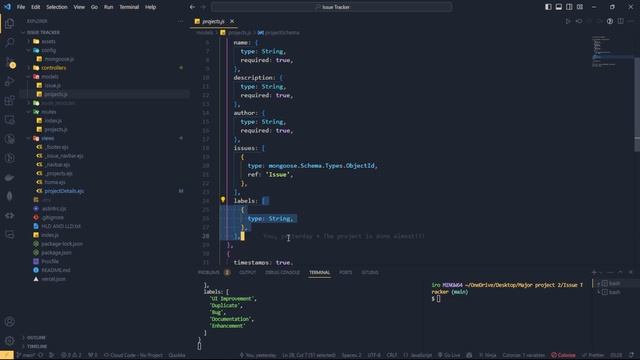Screen dimensions: 640x360
Task: Click the lightbulb code action on line 24
Action: 223,200
